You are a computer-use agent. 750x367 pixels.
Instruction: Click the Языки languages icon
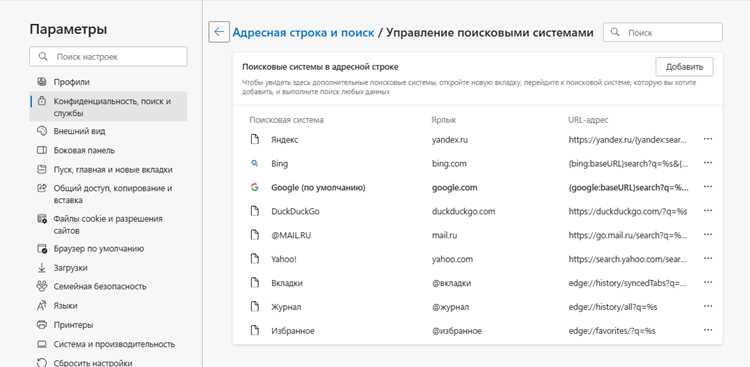42,305
